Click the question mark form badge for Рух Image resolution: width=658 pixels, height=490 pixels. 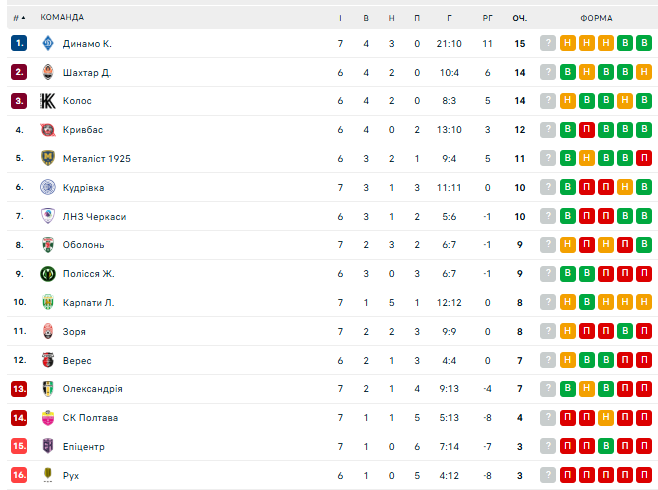tap(548, 475)
